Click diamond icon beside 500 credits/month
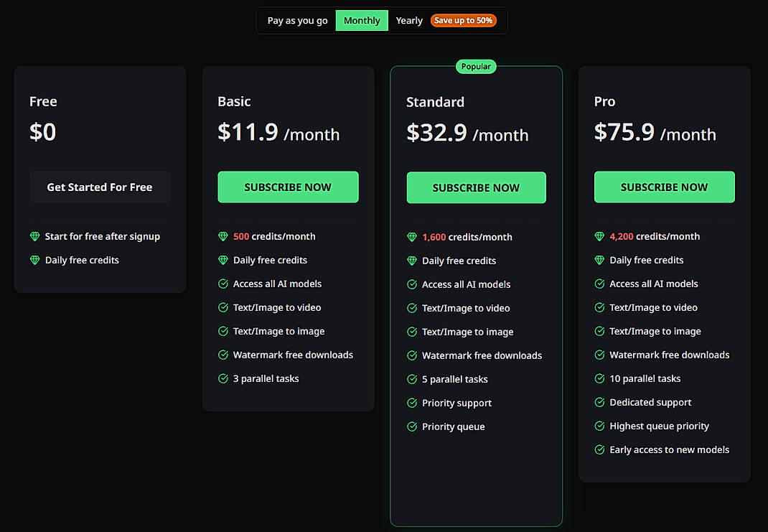Image resolution: width=768 pixels, height=532 pixels. pyautogui.click(x=223, y=237)
